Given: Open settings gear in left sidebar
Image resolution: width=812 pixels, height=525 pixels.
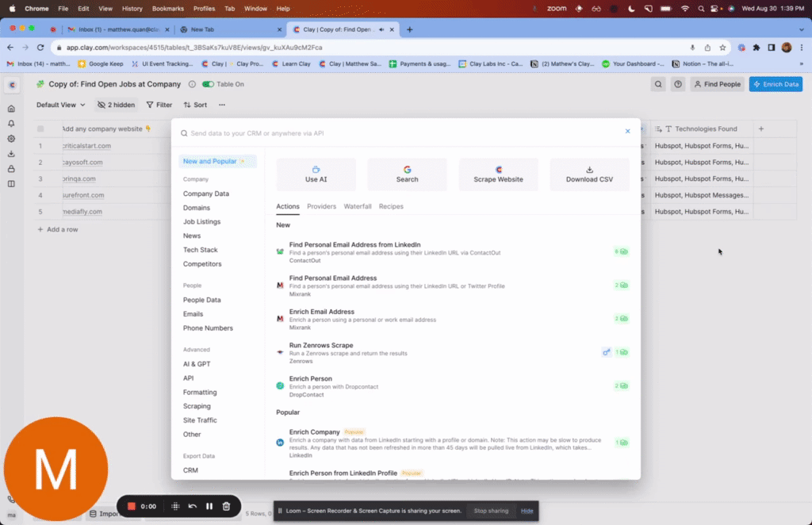Looking at the screenshot, I should (x=11, y=139).
